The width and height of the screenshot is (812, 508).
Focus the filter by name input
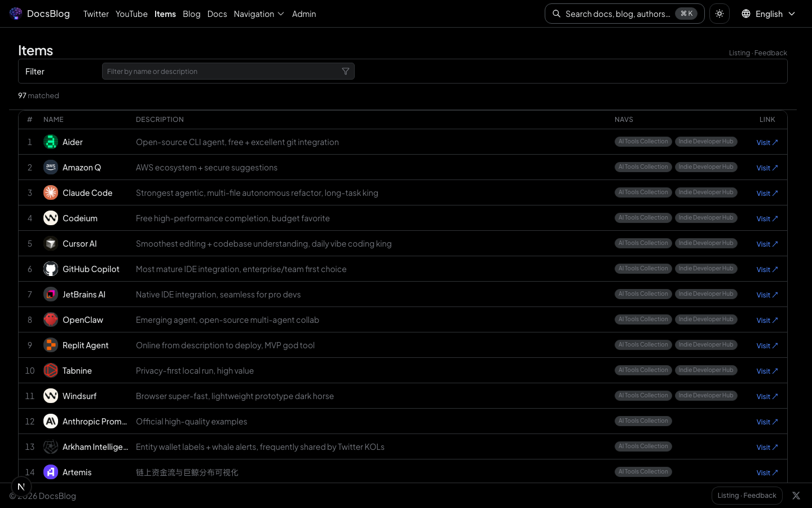pyautogui.click(x=223, y=71)
